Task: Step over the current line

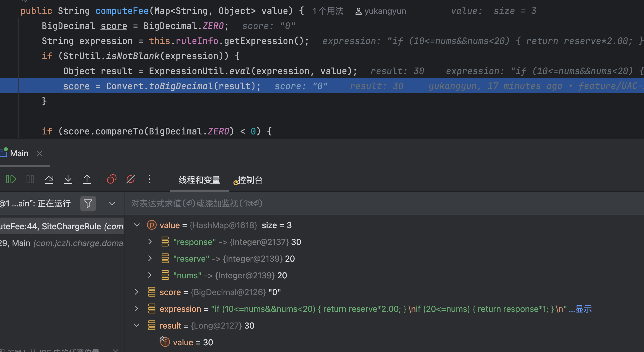Action: [x=49, y=179]
